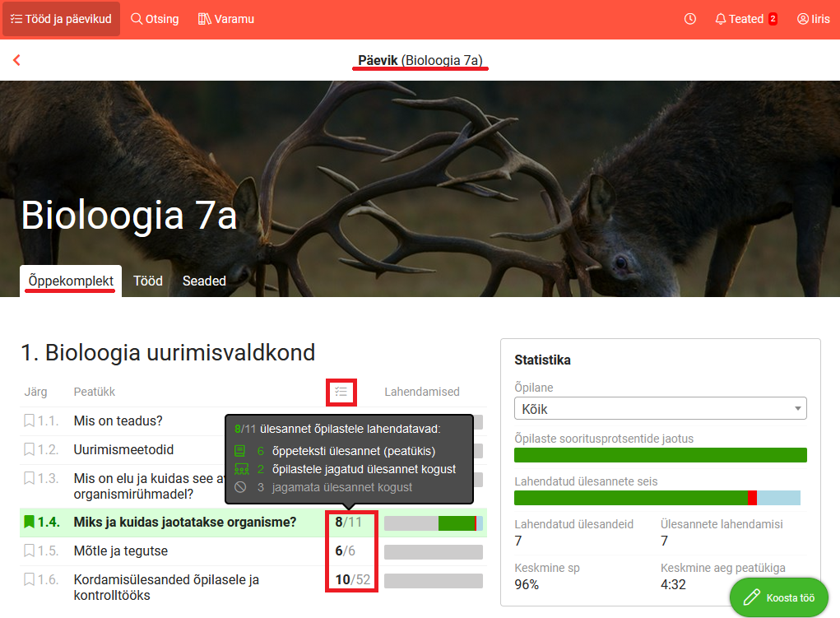Open Tööd ja päevikud menu
The image size is (840, 618).
[x=61, y=19]
